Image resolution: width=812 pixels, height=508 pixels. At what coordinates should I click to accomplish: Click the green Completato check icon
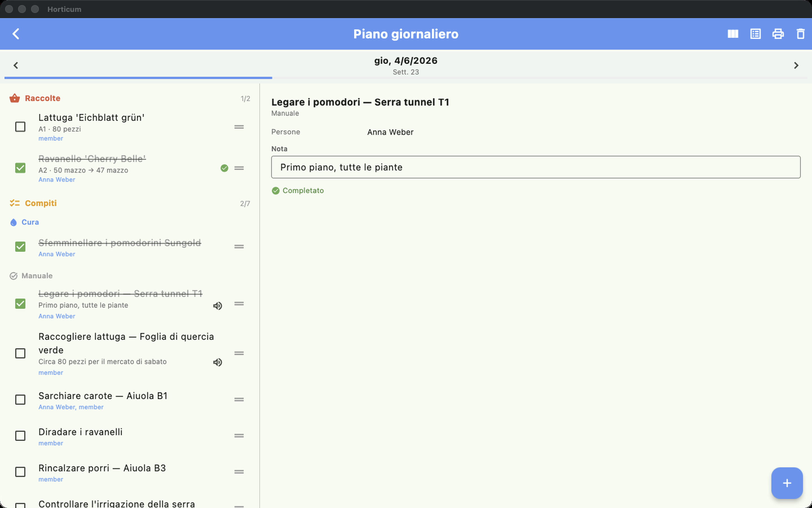click(x=275, y=191)
